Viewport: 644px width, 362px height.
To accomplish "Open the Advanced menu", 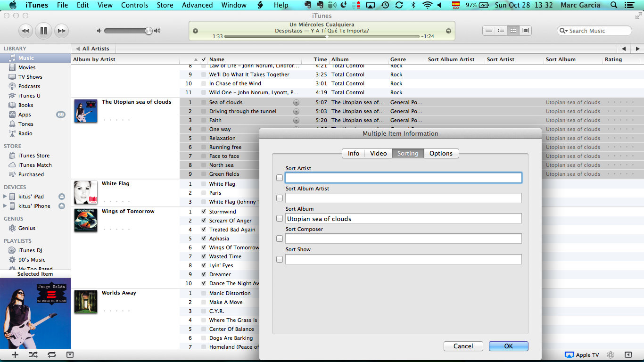I will 197,5.
